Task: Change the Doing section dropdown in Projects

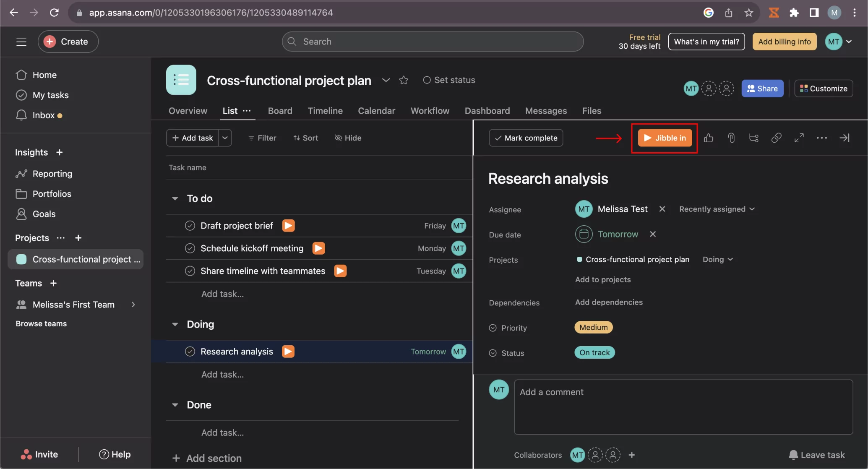Action: click(x=718, y=259)
